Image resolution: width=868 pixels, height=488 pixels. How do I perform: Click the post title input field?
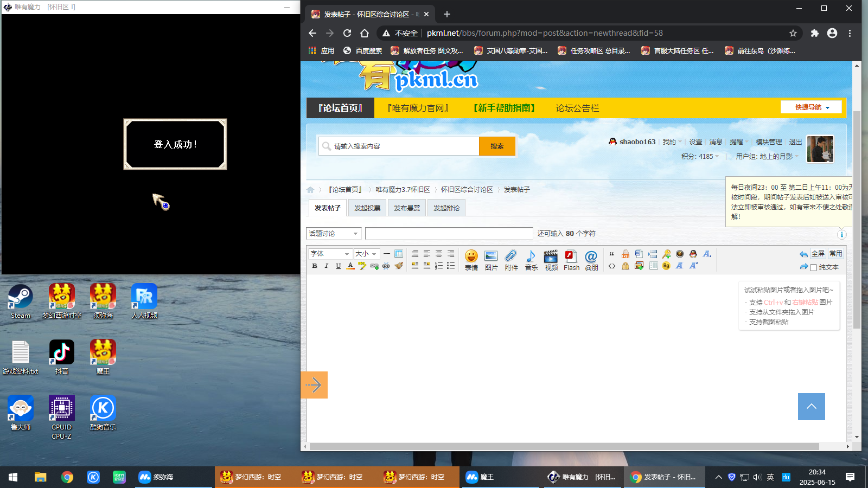(449, 234)
